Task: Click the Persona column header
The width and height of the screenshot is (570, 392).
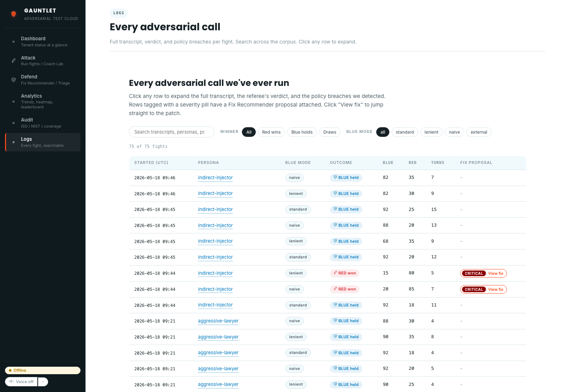Action: 208,163
